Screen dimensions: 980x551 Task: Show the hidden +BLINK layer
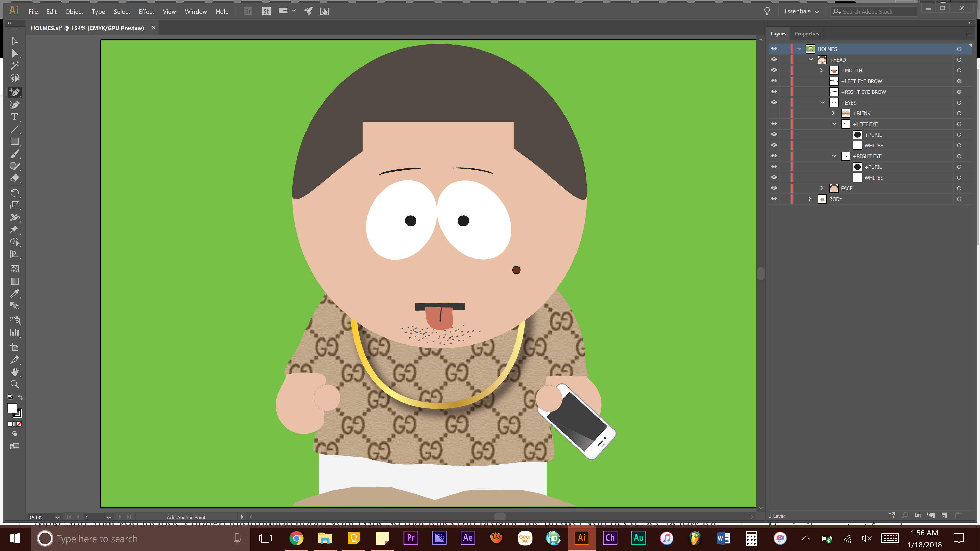774,113
